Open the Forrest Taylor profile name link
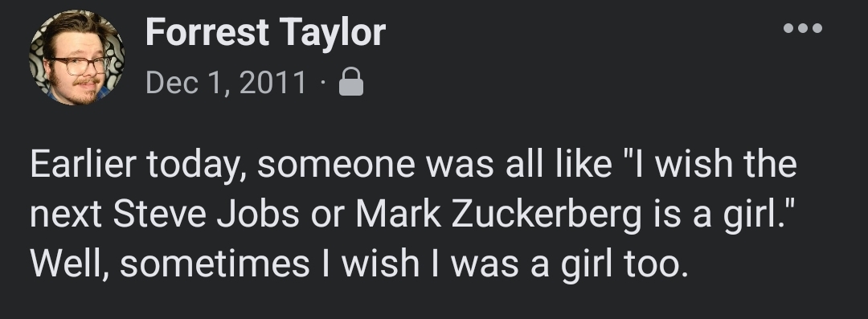 266,31
